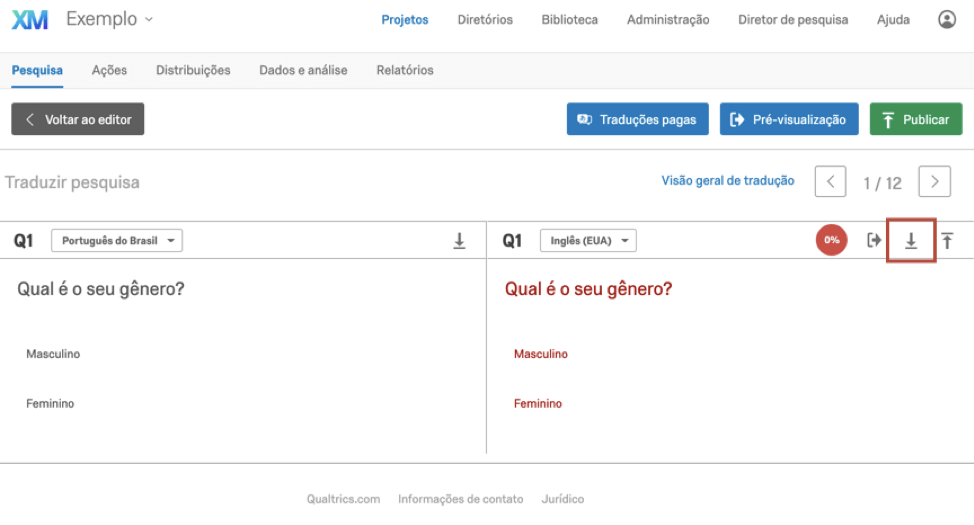The width and height of the screenshot is (974, 525).
Task: Expand the Português do Brasil language dropdown
Action: click(117, 240)
